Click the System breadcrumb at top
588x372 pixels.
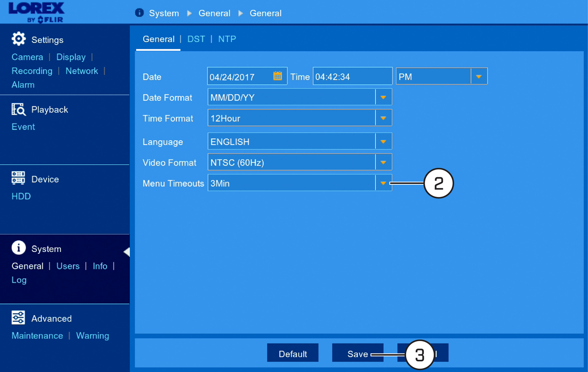pos(164,13)
